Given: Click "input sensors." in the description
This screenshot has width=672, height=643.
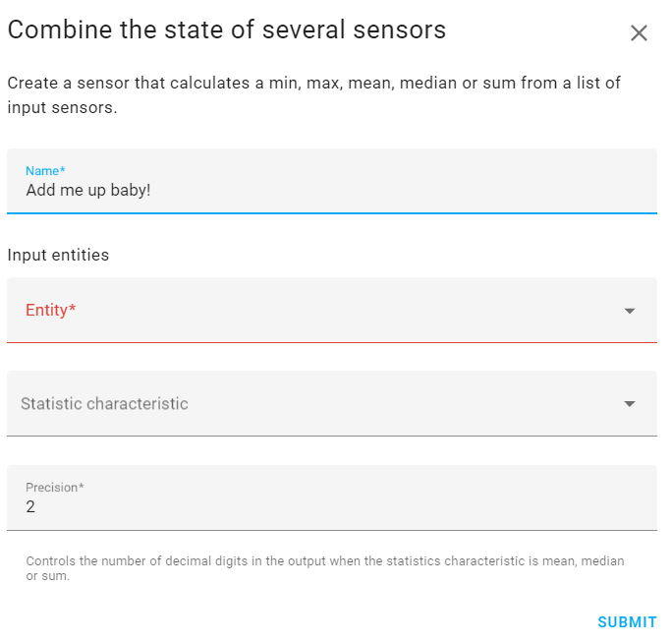Looking at the screenshot, I should [x=62, y=107].
